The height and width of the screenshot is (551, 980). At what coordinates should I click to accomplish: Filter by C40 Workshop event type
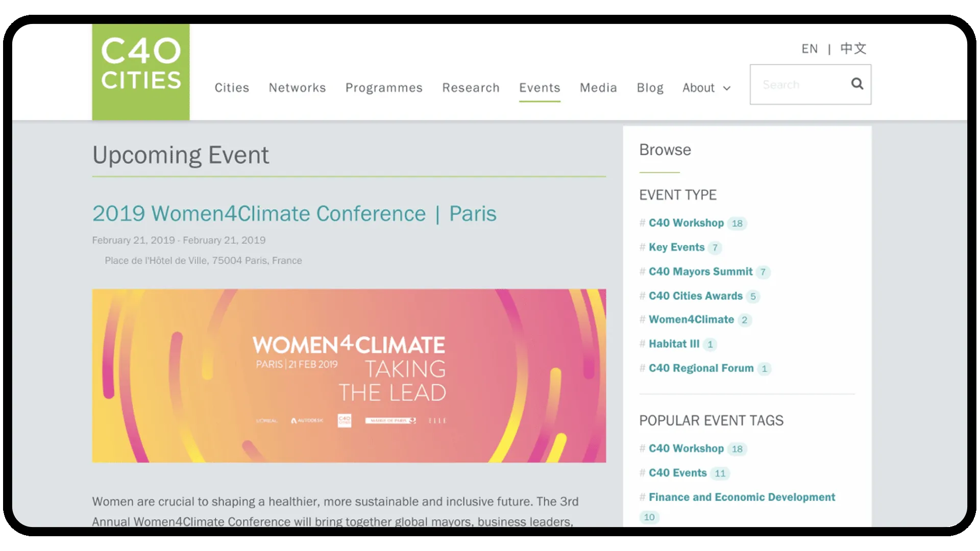pos(686,223)
